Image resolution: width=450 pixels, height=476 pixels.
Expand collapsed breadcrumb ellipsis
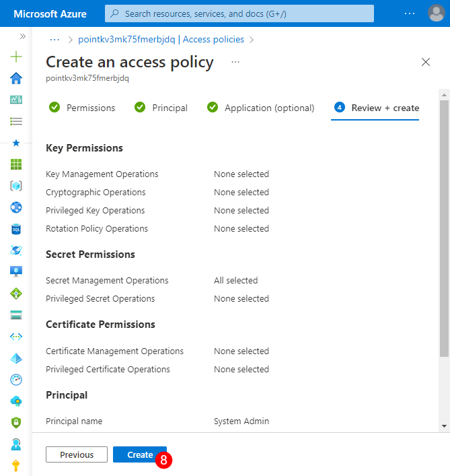click(54, 40)
